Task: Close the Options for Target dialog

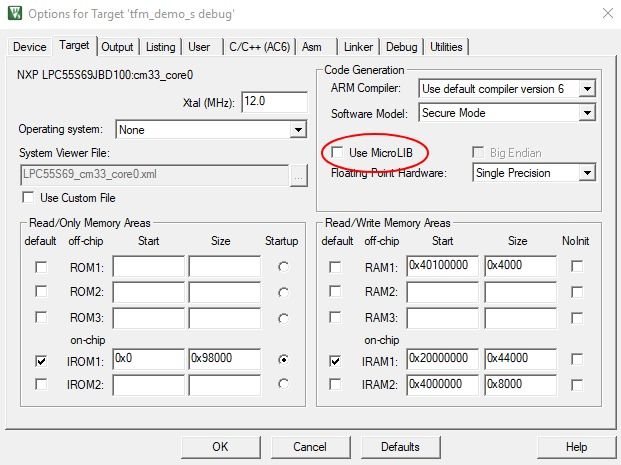Action: pyautogui.click(x=608, y=13)
